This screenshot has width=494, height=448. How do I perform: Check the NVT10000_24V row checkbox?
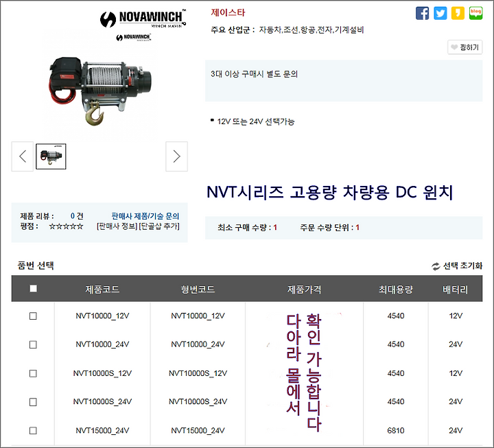(33, 344)
